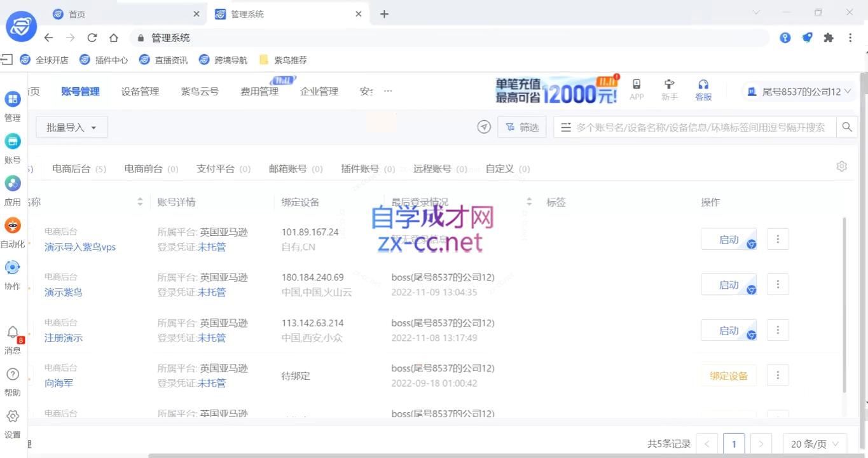Viewport: 868px width, 458px height.
Task: Navigate back in browser
Action: (x=48, y=38)
